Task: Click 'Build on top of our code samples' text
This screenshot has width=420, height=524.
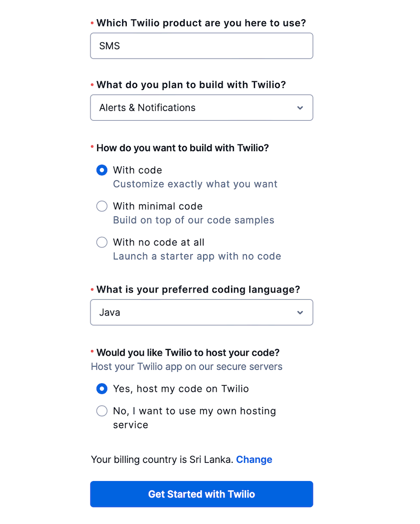Action: 193,220
